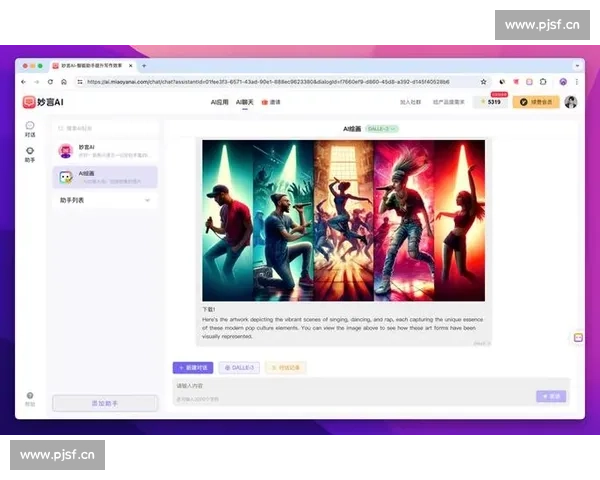This screenshot has width=600, height=480.
Task: Open the generated artwork image
Action: coord(343,220)
